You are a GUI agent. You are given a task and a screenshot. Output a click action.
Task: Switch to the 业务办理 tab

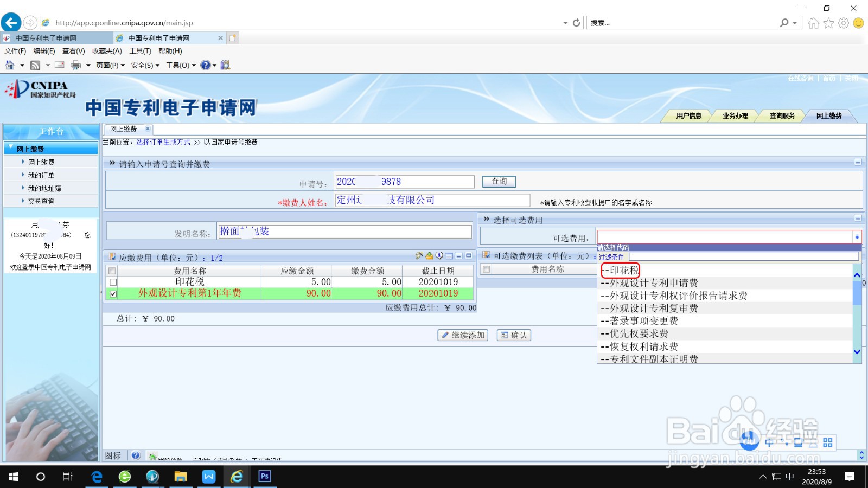click(x=735, y=115)
